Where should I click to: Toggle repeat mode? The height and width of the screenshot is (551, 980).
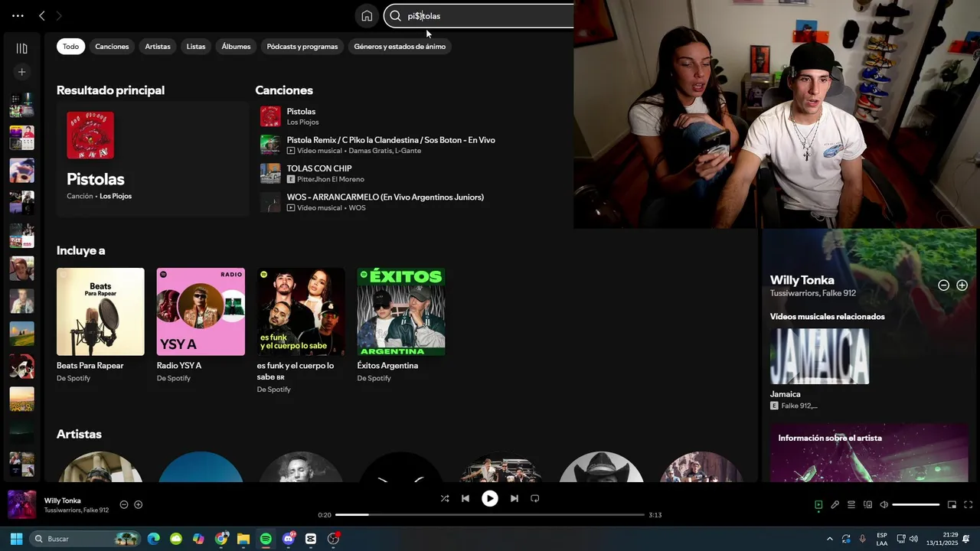point(535,498)
